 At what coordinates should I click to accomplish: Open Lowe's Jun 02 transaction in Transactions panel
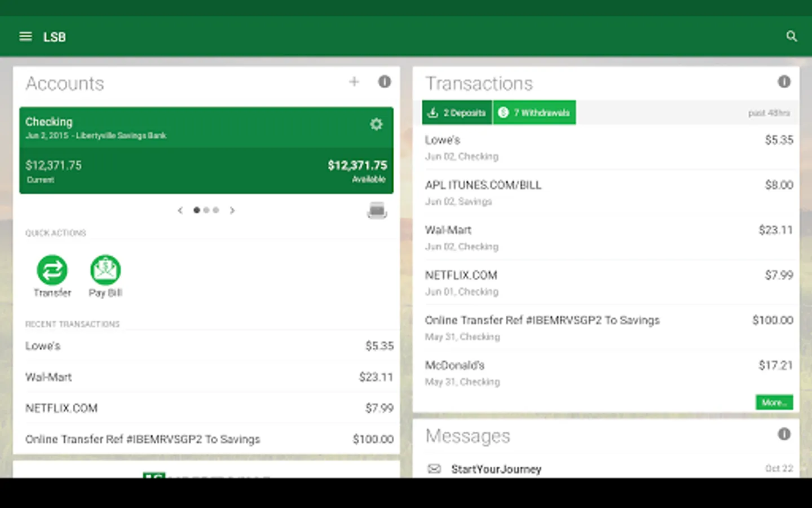pos(609,147)
